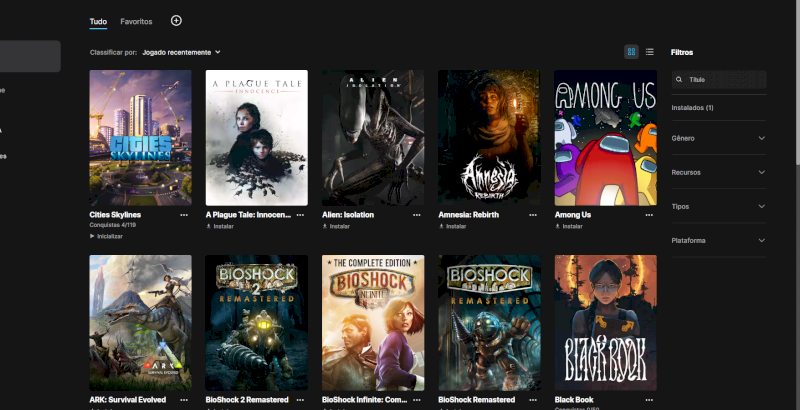This screenshot has width=800, height=410.
Task: Open Among Us cover
Action: (x=606, y=138)
